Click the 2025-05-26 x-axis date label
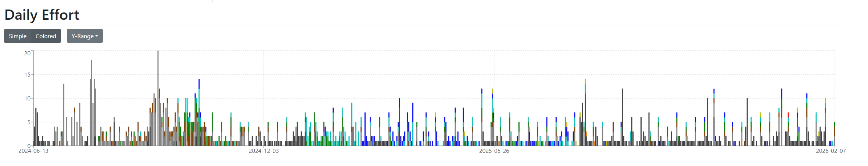Image resolution: width=868 pixels, height=166 pixels. (x=494, y=151)
